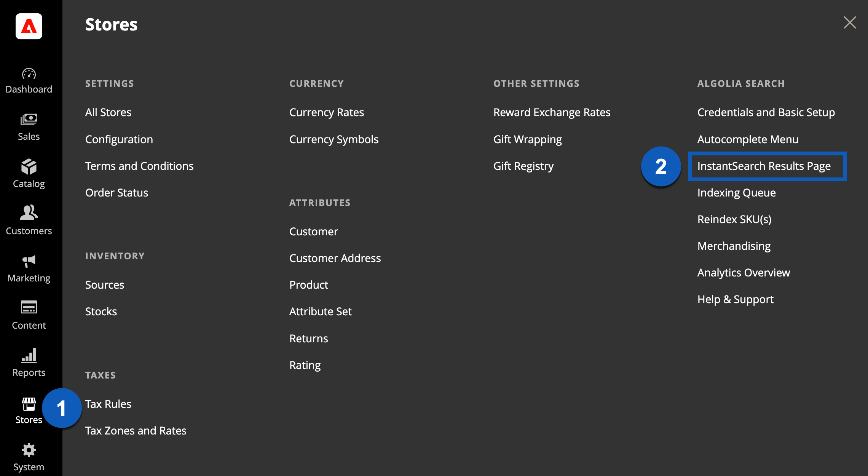Click the Adobe logo at the top

pyautogui.click(x=29, y=26)
